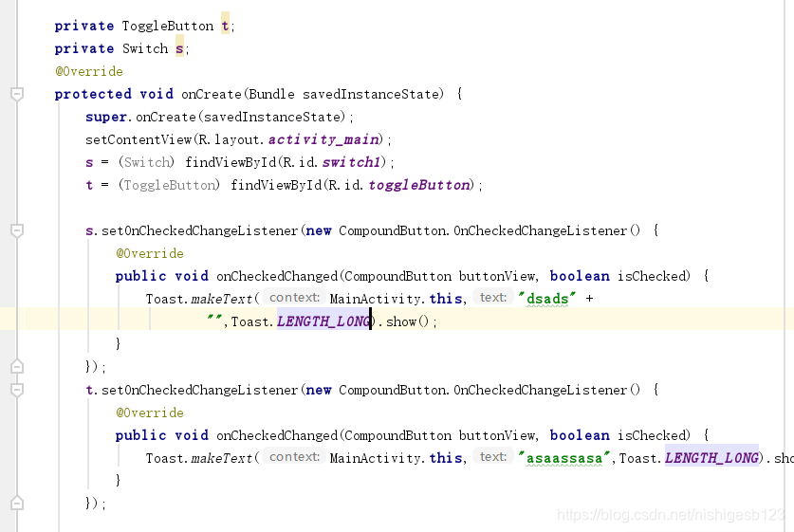Click onCreate in the method signature

tap(212, 94)
